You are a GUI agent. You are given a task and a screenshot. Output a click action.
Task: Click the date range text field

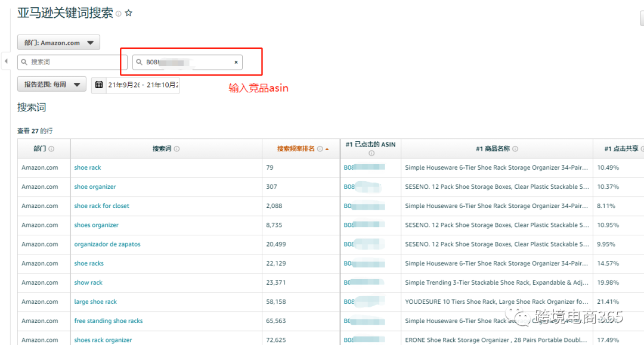pos(143,85)
